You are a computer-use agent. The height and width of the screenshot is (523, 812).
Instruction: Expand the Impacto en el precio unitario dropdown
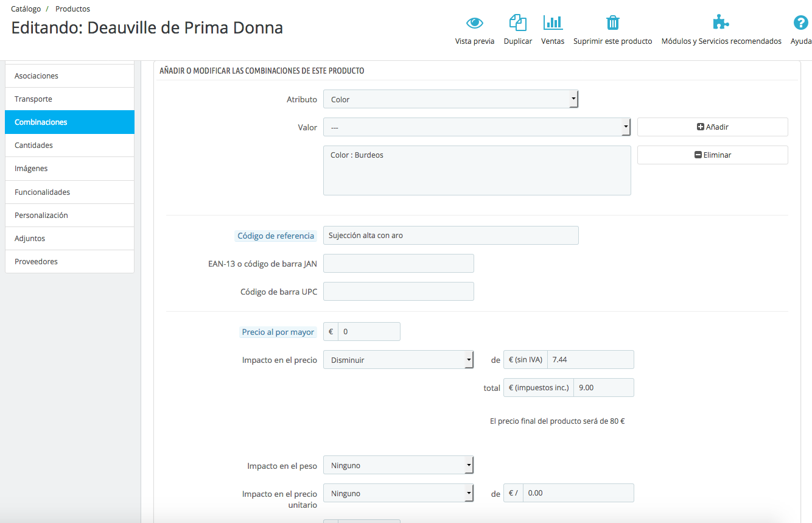[x=398, y=494]
